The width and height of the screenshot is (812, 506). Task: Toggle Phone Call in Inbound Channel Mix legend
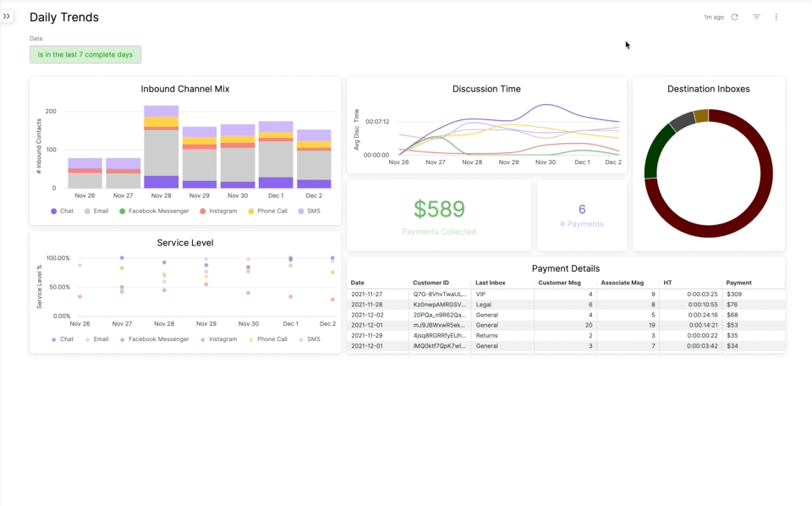point(268,212)
